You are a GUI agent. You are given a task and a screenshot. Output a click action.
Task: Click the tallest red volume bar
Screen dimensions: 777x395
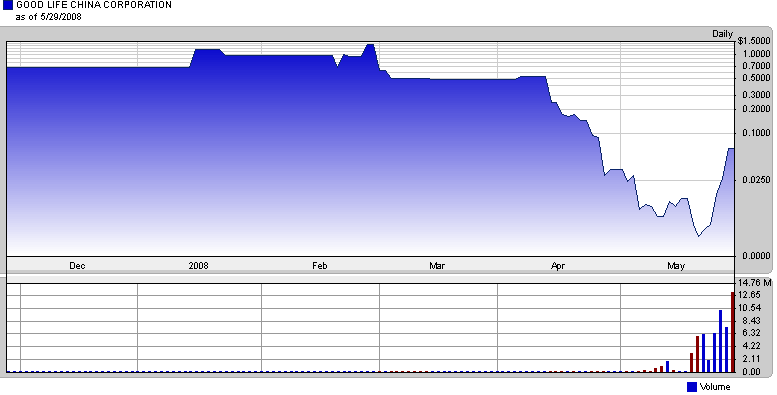[x=732, y=332]
